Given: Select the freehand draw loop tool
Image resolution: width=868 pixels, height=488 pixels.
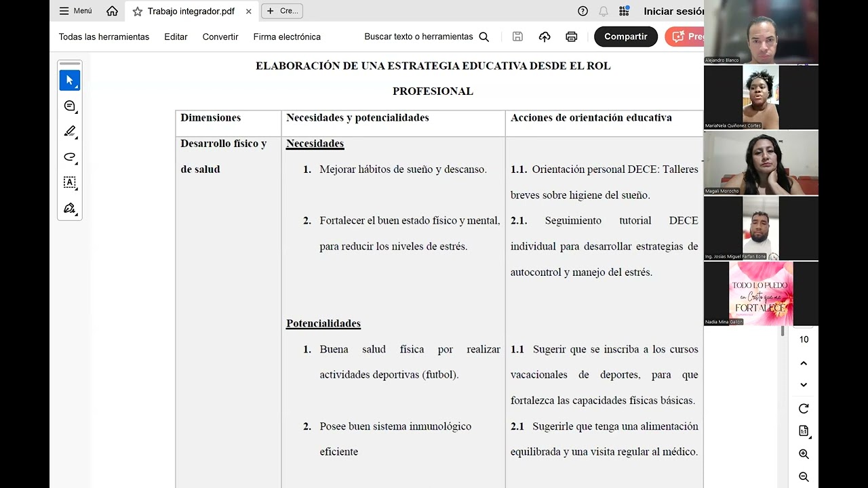Looking at the screenshot, I should tap(69, 157).
